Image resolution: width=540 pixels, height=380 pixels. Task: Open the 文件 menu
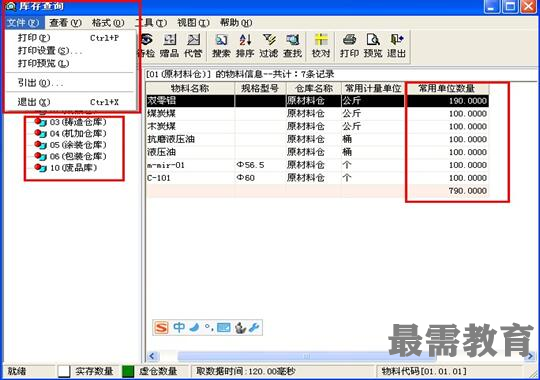coord(23,23)
